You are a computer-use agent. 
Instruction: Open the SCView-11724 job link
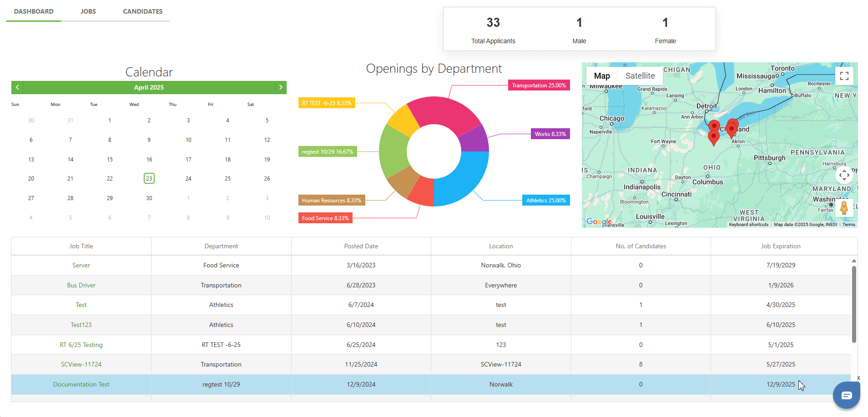click(81, 364)
